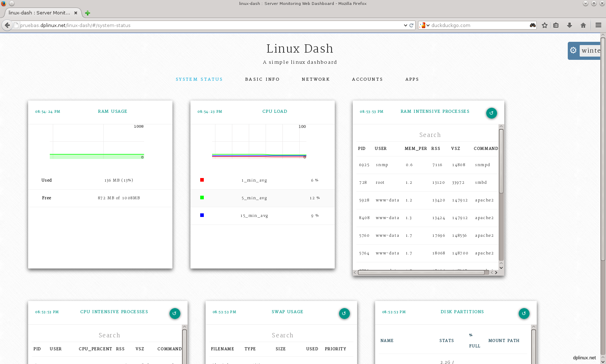The height and width of the screenshot is (364, 606).
Task: Open the Accounts tab
Action: coord(367,79)
